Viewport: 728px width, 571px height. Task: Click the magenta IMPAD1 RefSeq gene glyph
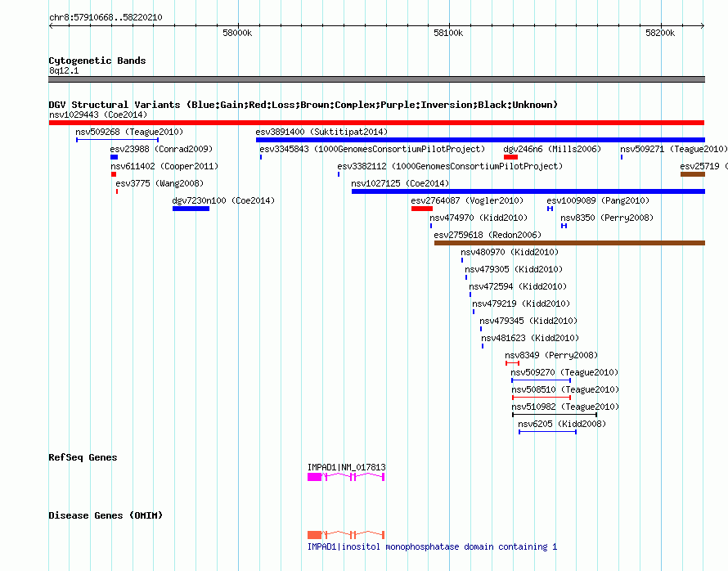click(346, 477)
